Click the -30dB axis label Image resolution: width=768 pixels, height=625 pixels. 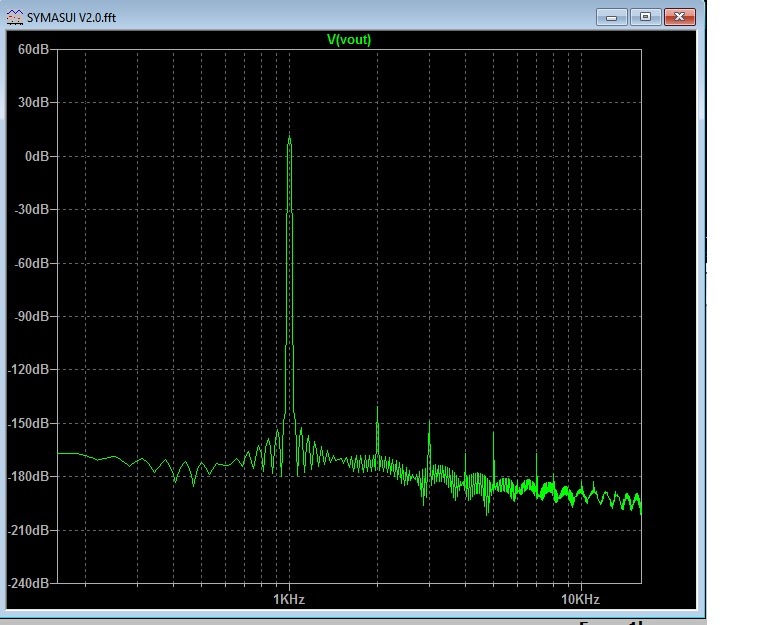coord(31,210)
